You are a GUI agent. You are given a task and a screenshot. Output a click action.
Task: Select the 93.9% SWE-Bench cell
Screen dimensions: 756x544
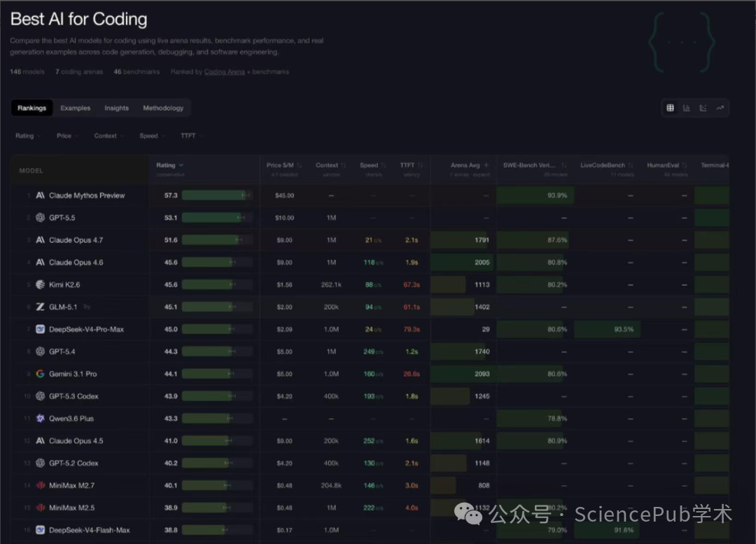pos(535,195)
